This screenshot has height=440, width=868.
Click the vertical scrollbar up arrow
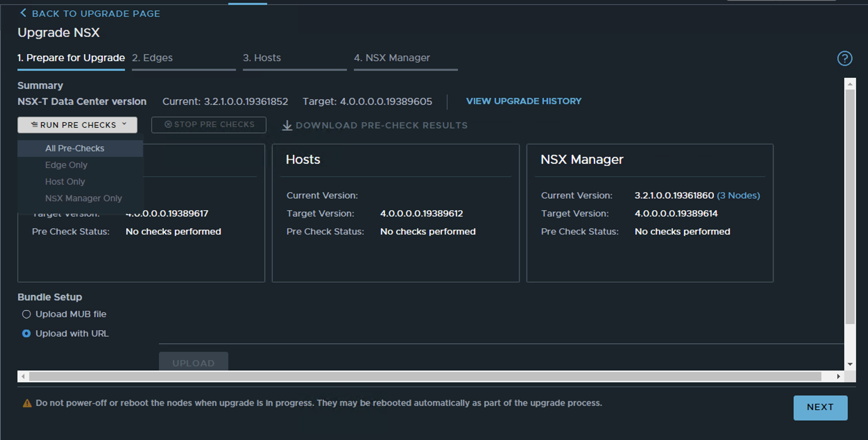pos(850,84)
